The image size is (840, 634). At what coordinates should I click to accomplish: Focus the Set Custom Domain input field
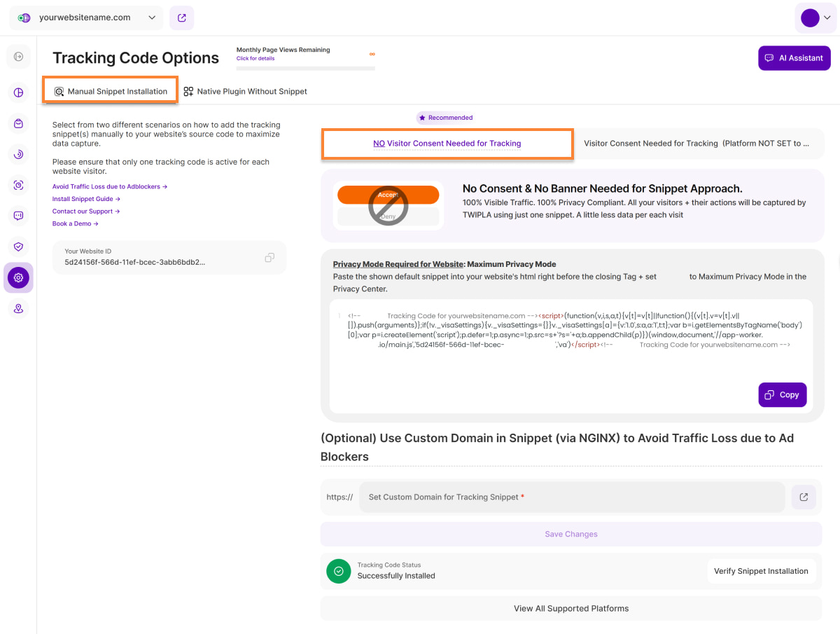coord(571,497)
